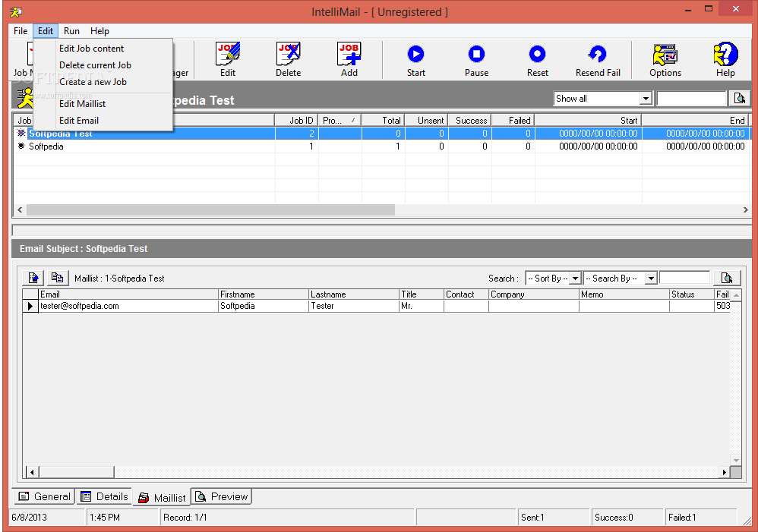Screen dimensions: 758x532
Task: Sort by the Total column header
Action: point(383,121)
